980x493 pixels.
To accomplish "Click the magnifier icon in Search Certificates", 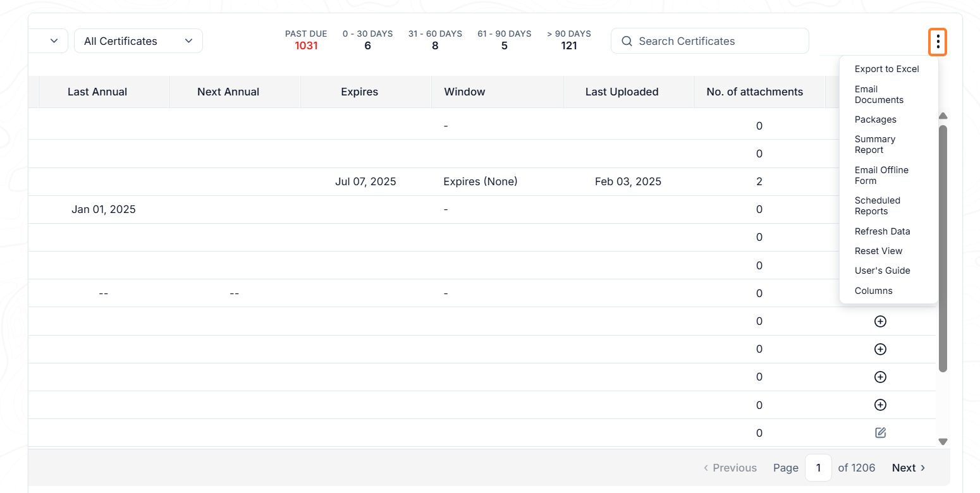I will click(x=627, y=41).
